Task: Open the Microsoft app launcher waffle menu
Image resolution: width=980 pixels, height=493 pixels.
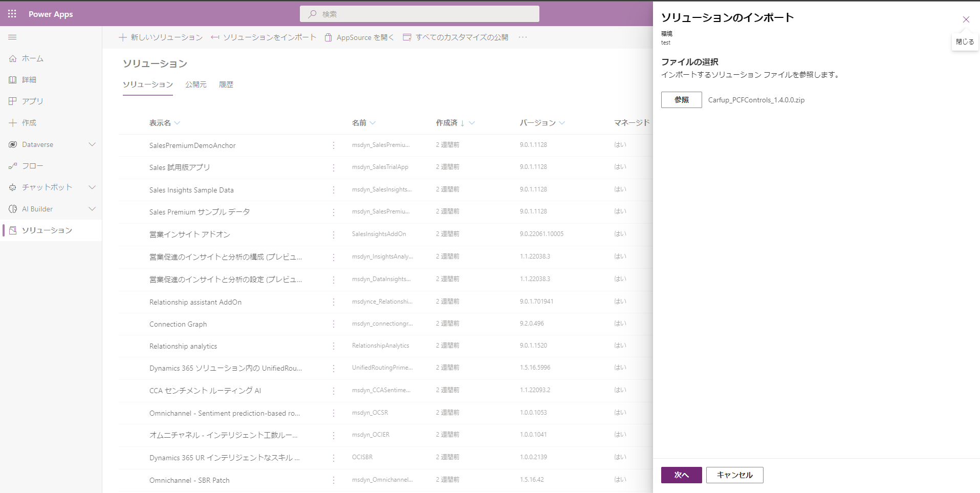Action: (x=12, y=14)
